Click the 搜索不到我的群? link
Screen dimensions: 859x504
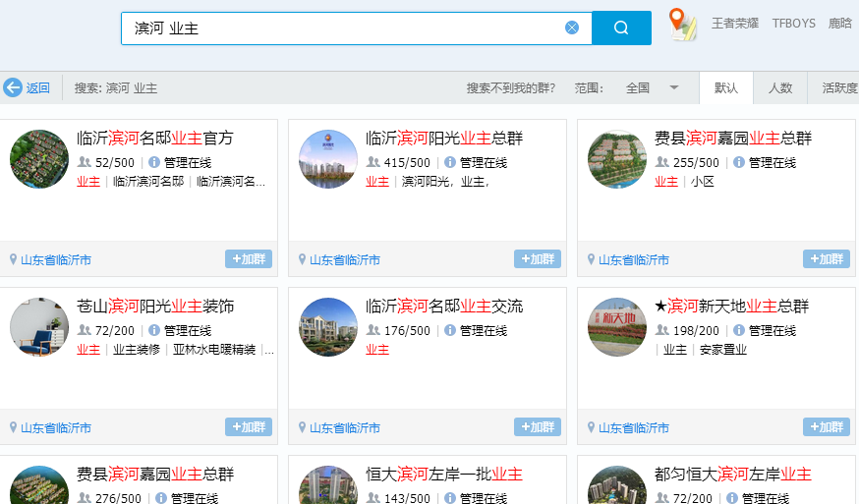510,87
